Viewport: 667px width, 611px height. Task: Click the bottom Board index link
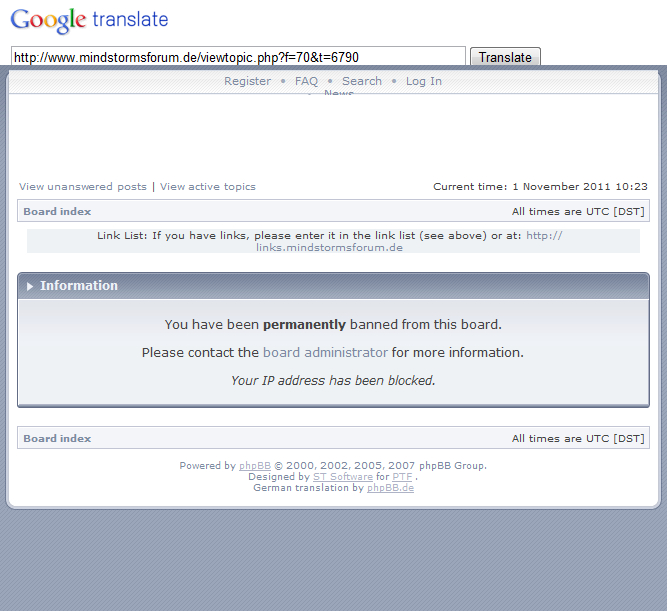[57, 438]
